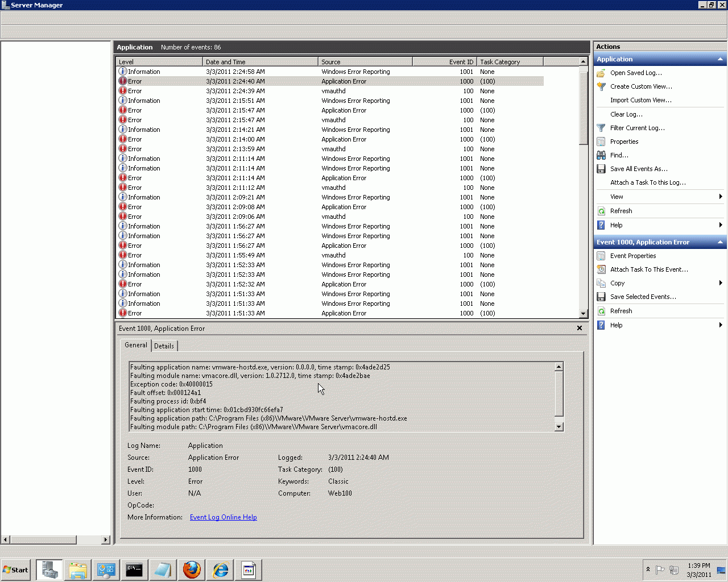This screenshot has height=582, width=728.
Task: Select the Information event at 2:09:21 AM
Action: (x=330, y=197)
